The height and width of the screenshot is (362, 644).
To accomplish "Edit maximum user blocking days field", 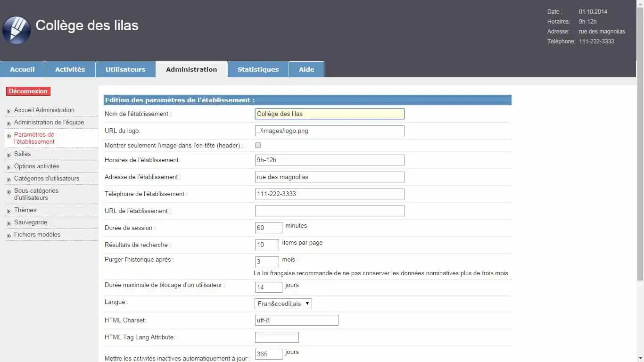I will pos(269,287).
